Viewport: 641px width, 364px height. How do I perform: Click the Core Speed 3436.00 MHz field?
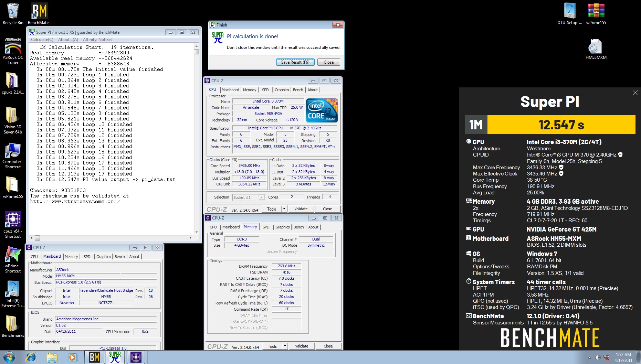(249, 165)
